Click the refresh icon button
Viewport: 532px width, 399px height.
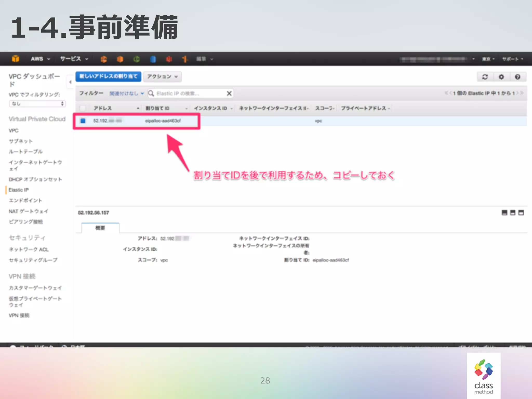tap(485, 77)
